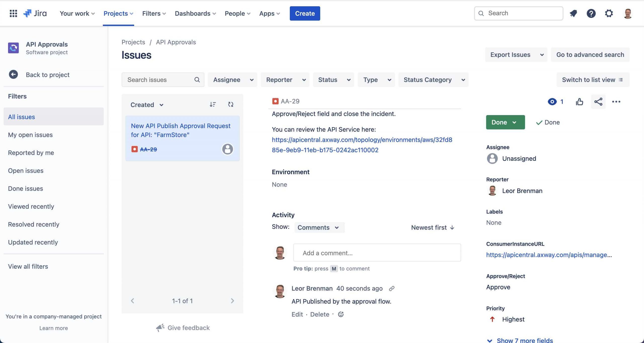Image resolution: width=644 pixels, height=343 pixels.
Task: Click the Unassigned assignee avatar in details
Action: pyautogui.click(x=492, y=158)
